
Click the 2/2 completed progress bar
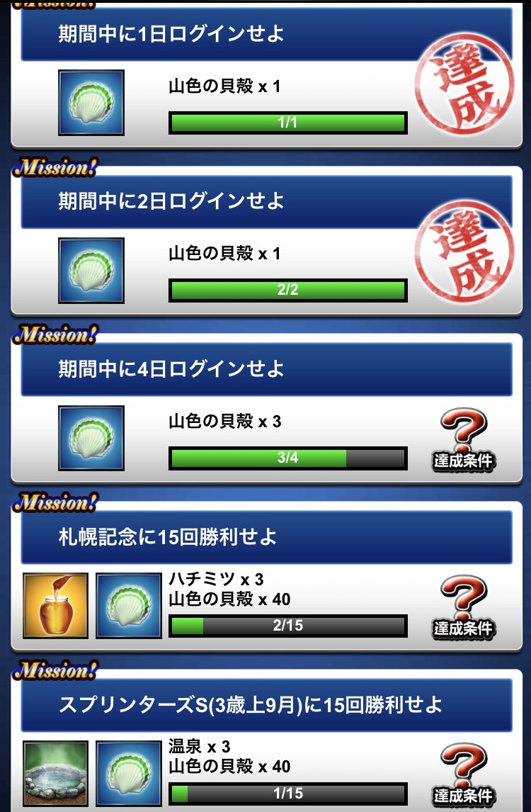pyautogui.click(x=287, y=291)
